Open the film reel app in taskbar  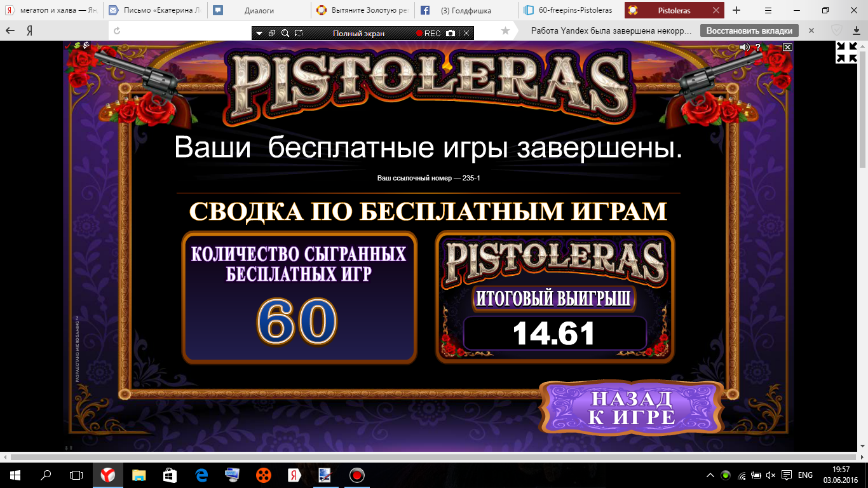(x=263, y=475)
